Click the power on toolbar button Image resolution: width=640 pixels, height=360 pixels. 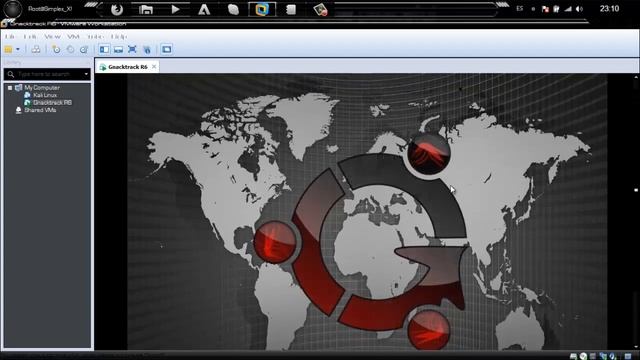click(x=9, y=49)
